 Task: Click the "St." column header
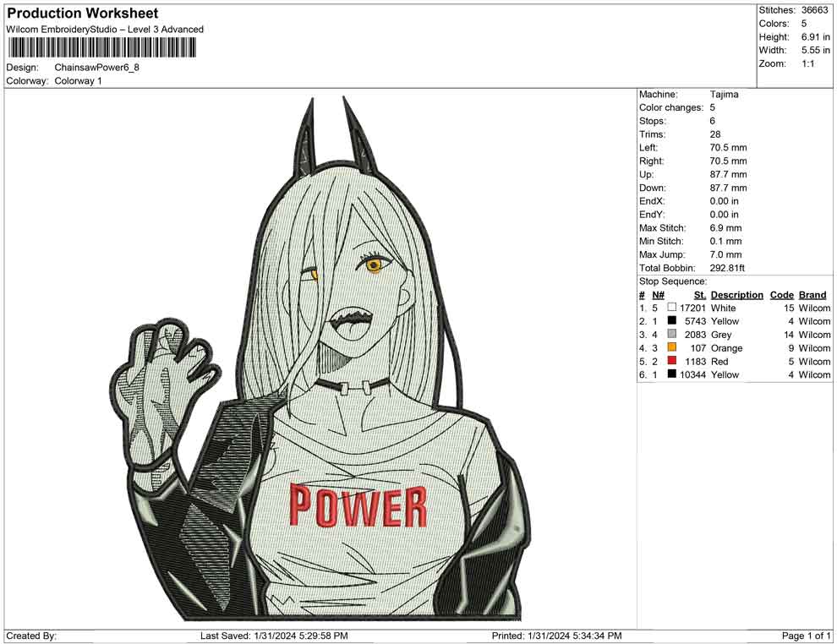700,295
